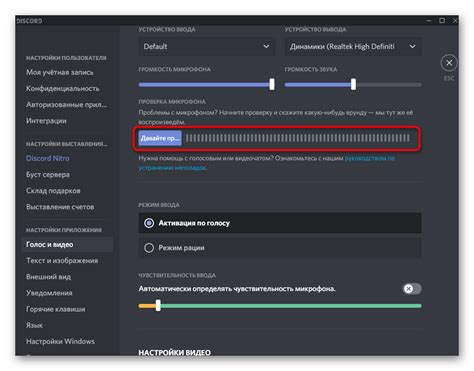Viewport: 474px width, 371px height.
Task: Click the Проверка микрофона heading text
Action: [x=172, y=101]
